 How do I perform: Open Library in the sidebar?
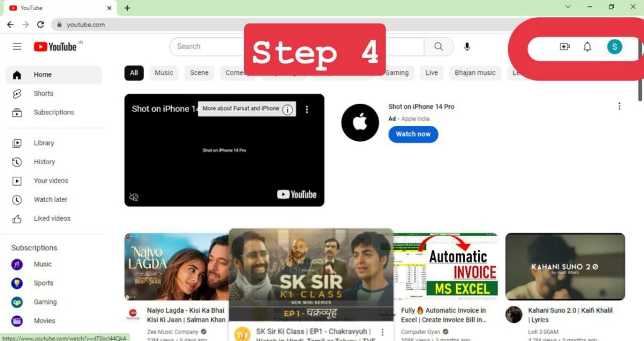[53, 143]
